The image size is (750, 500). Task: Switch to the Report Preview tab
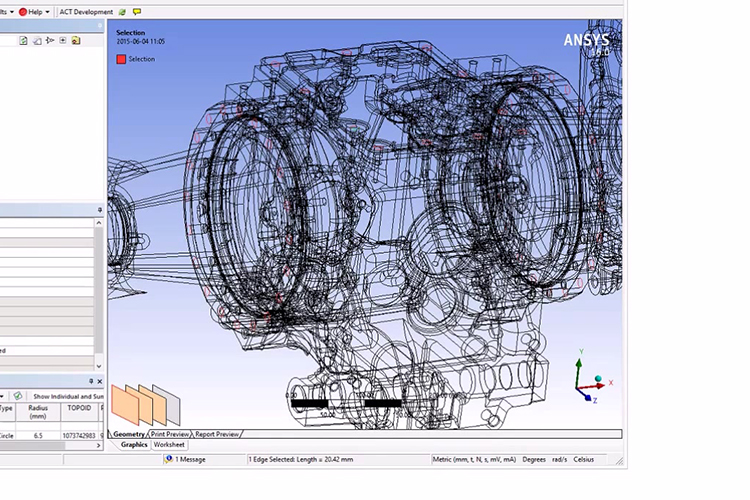coord(217,434)
